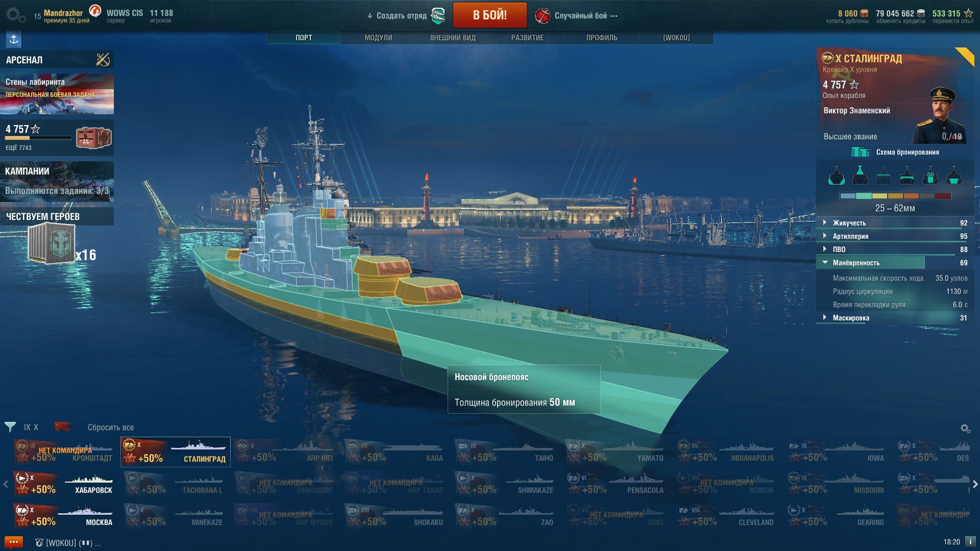The height and width of the screenshot is (551, 980).
Task: Toggle first armor section ship icon
Action: coord(836,176)
